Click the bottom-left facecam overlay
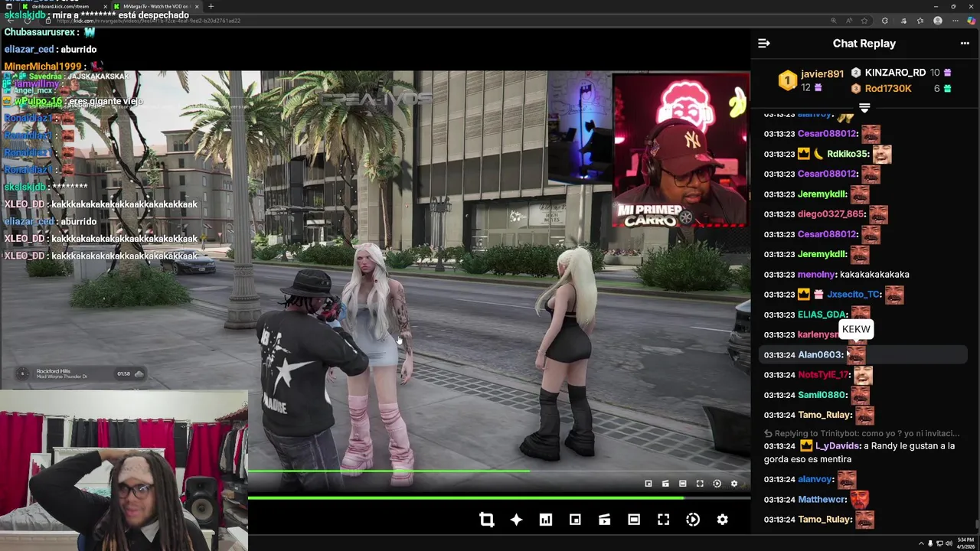Screen dimensions: 980x551 124,471
